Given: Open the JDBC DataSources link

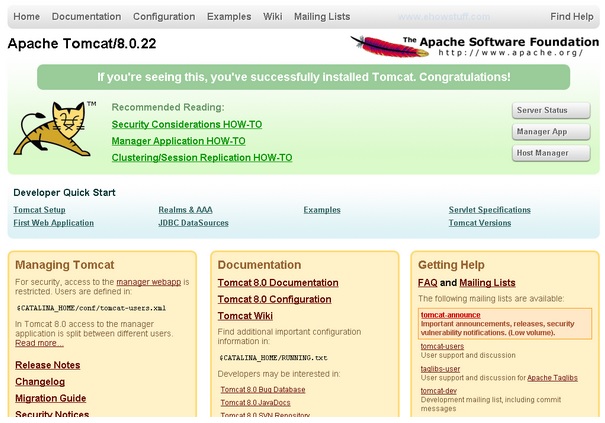Looking at the screenshot, I should pos(193,223).
